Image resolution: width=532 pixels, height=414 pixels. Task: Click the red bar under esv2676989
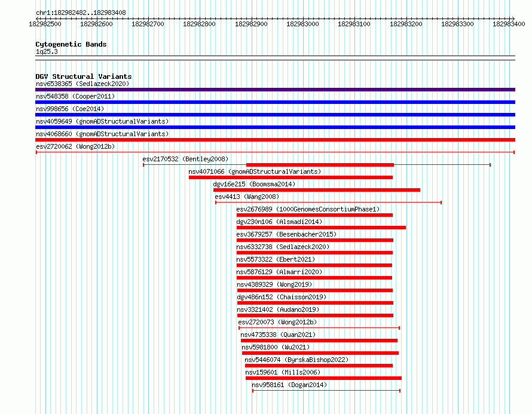314,215
